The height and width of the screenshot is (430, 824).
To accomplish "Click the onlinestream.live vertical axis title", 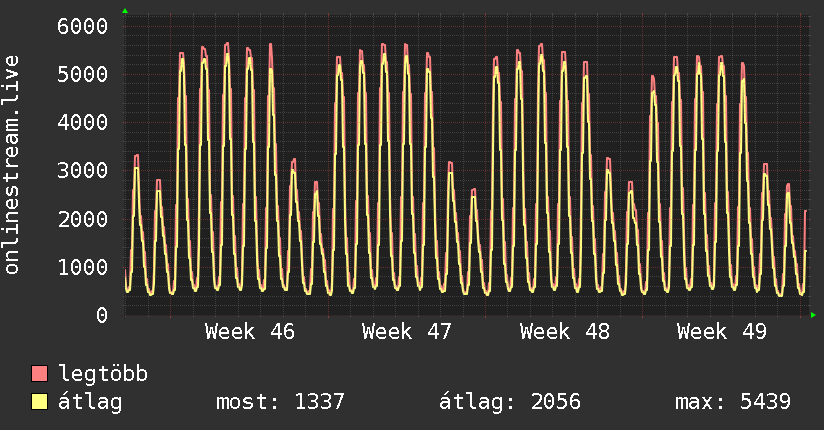I will tap(13, 165).
